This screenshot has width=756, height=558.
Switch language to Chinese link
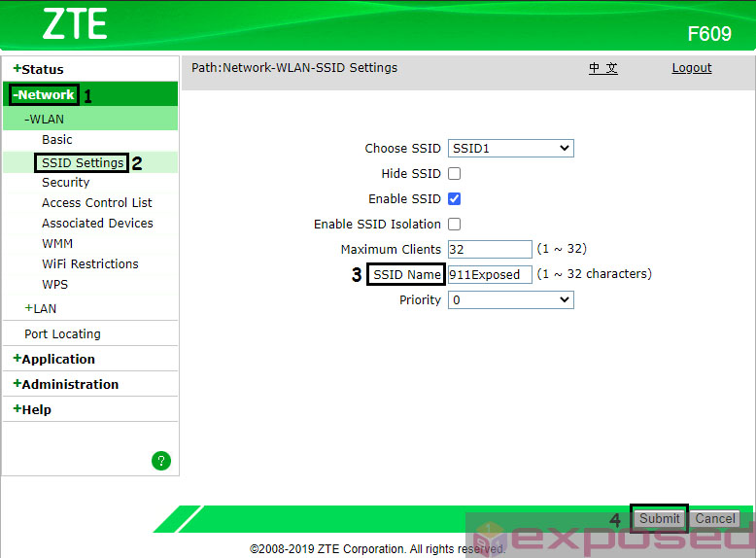pos(603,68)
